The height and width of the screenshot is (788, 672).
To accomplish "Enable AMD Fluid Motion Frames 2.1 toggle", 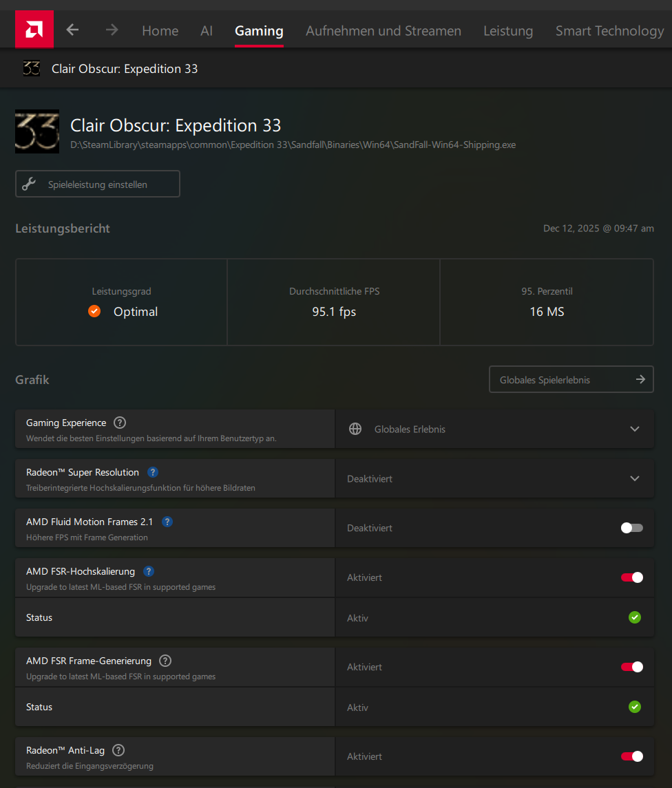I will click(632, 528).
